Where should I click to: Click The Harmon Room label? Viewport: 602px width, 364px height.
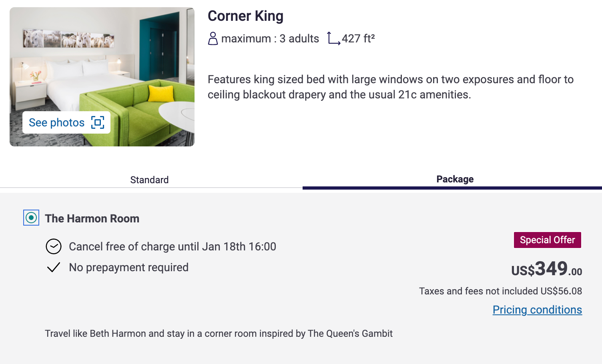click(x=92, y=218)
